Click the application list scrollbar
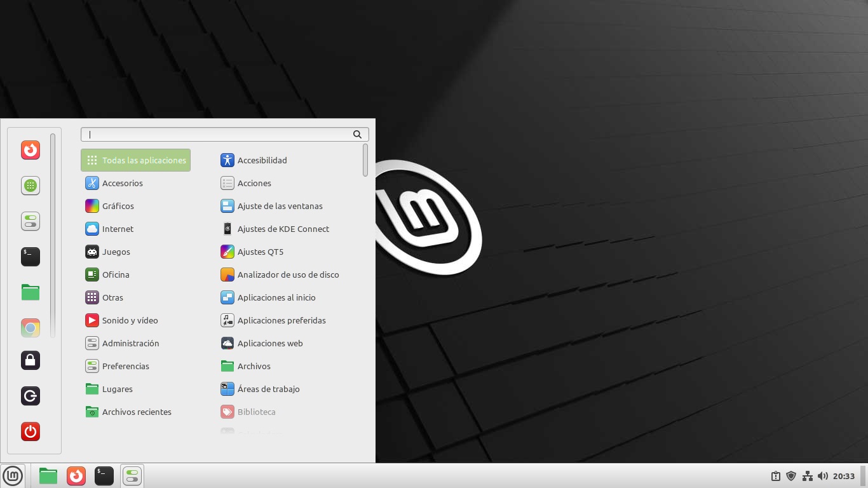 [365, 160]
